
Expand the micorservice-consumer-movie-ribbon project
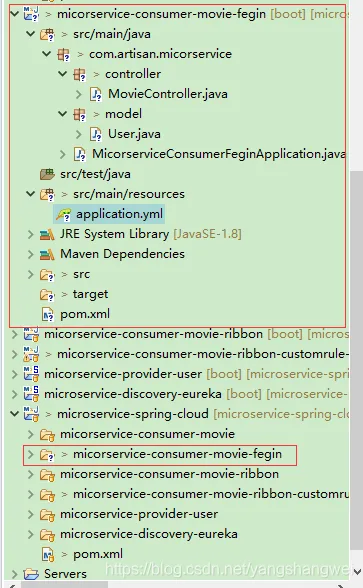(15, 334)
